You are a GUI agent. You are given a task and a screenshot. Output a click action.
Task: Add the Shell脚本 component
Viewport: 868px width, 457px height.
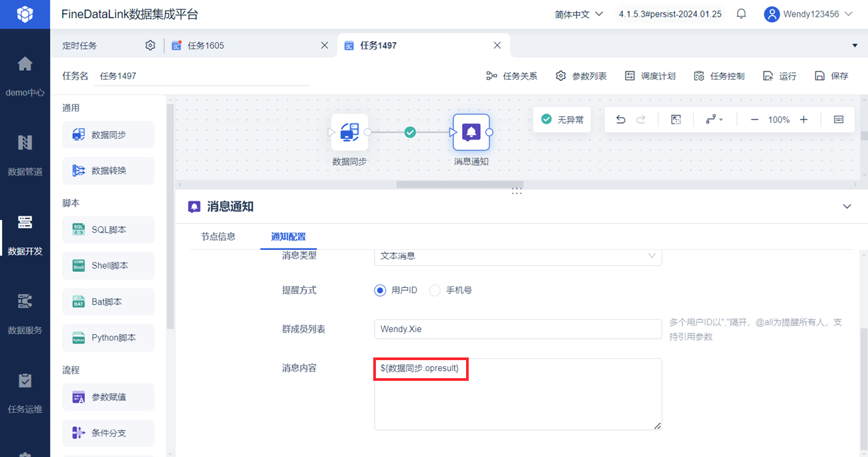click(108, 266)
